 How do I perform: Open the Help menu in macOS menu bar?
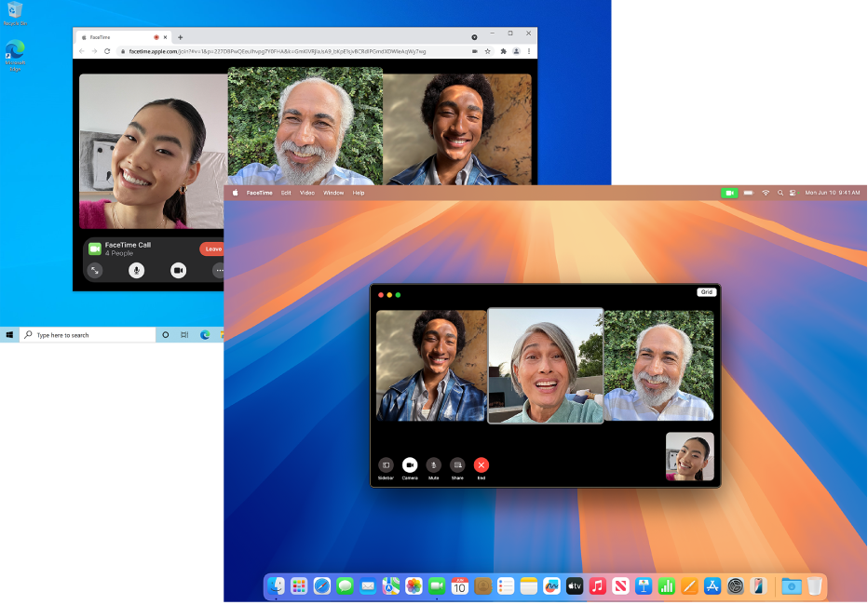(x=359, y=193)
